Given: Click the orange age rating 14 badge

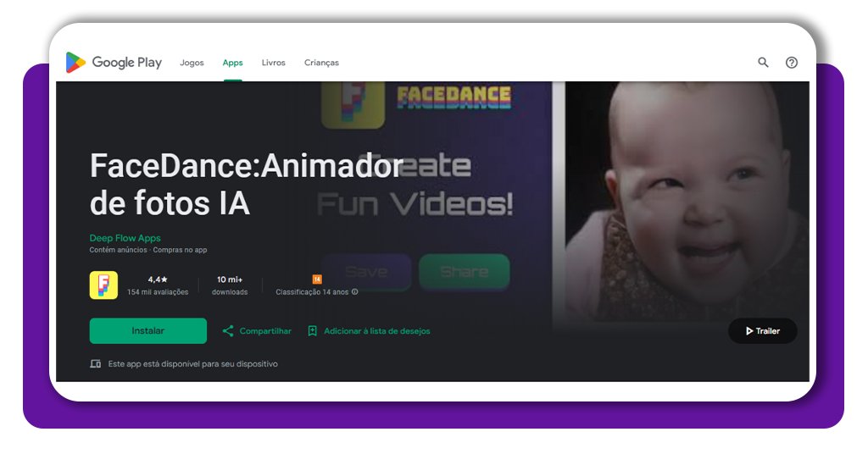Looking at the screenshot, I should (317, 279).
